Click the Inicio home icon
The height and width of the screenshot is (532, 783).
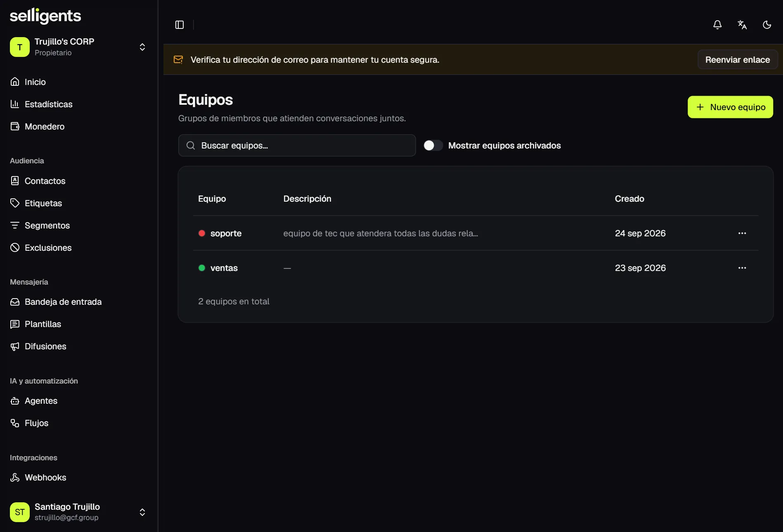coord(15,82)
